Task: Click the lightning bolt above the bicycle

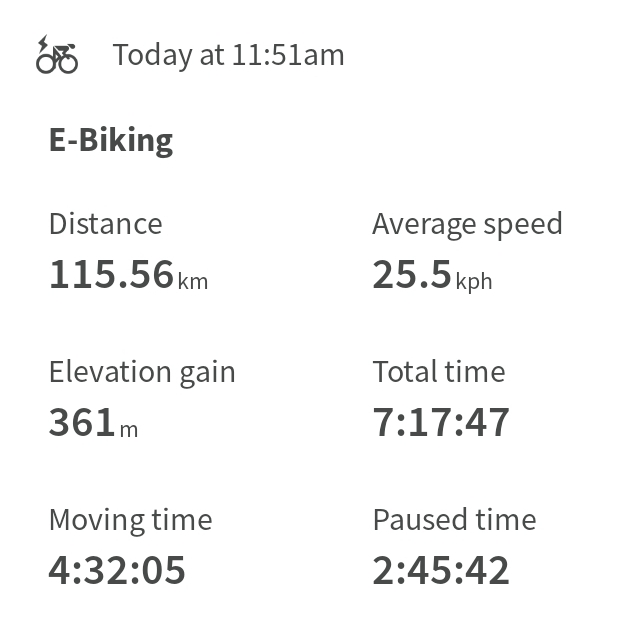Action: (43, 43)
